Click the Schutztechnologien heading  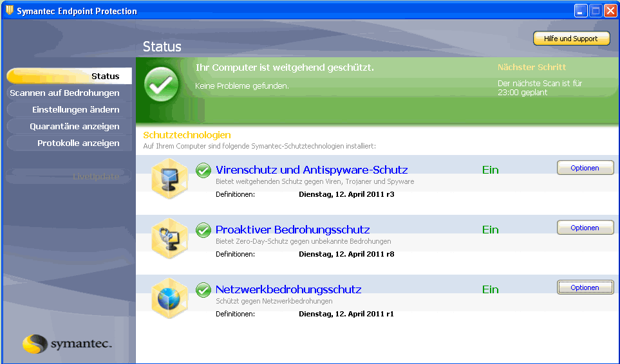pos(187,135)
